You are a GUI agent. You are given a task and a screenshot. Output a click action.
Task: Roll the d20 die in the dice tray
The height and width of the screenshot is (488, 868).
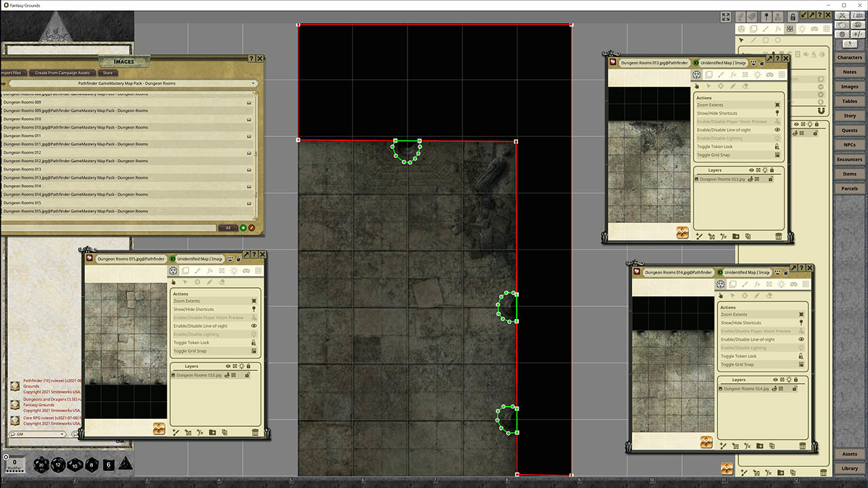[41, 465]
